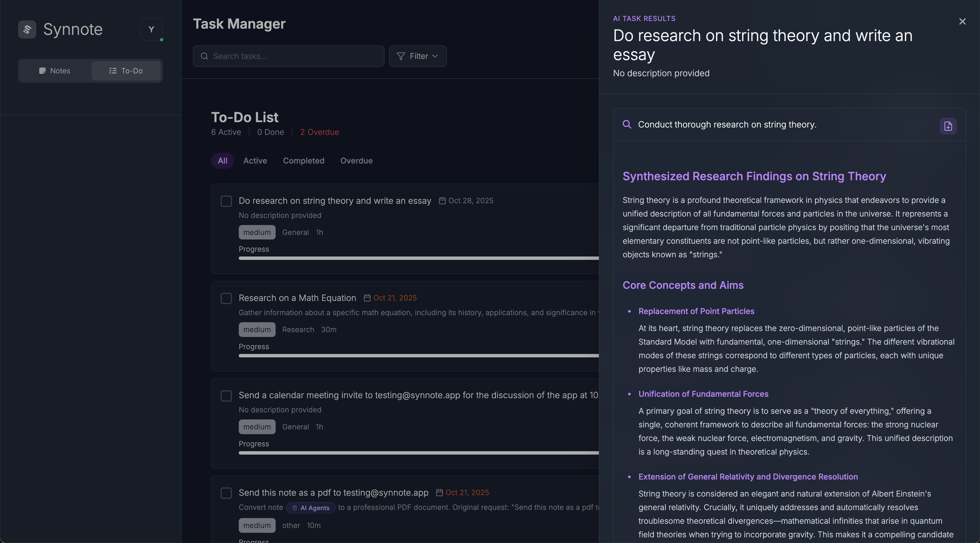Click the AI Agents note chip
Viewport: 980px width, 543px height.
click(311, 508)
